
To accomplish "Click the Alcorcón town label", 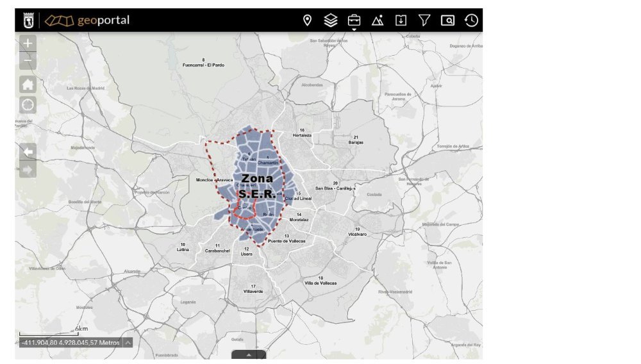I will click(x=132, y=271).
